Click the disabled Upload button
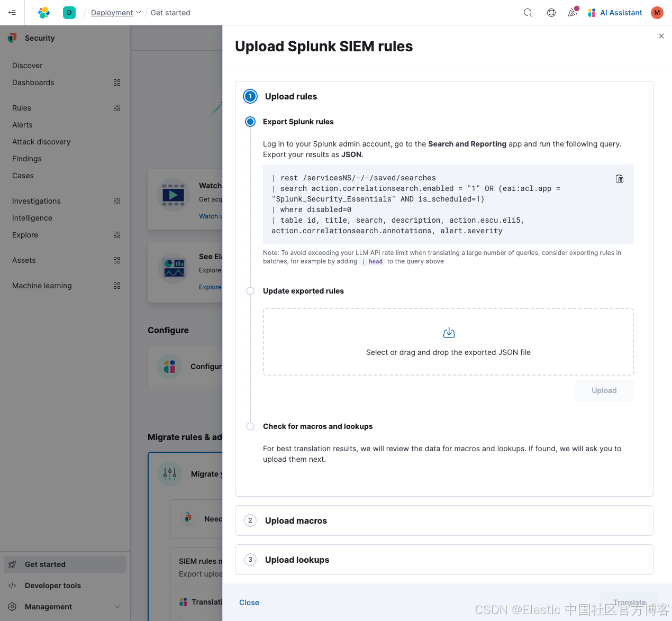Image resolution: width=672 pixels, height=621 pixels. point(604,390)
